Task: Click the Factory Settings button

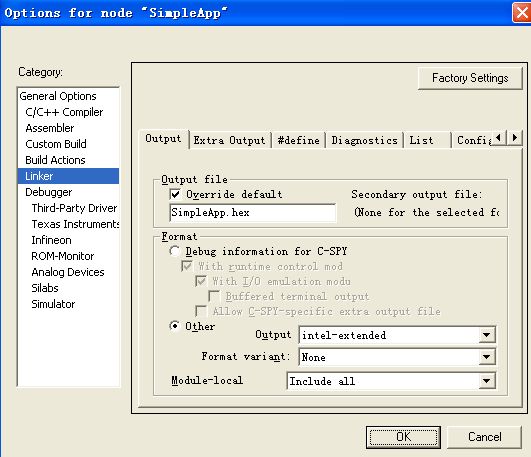Action: pos(470,78)
